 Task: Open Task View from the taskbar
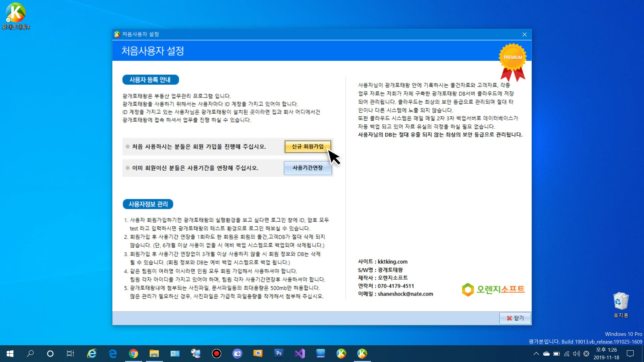tap(70, 353)
